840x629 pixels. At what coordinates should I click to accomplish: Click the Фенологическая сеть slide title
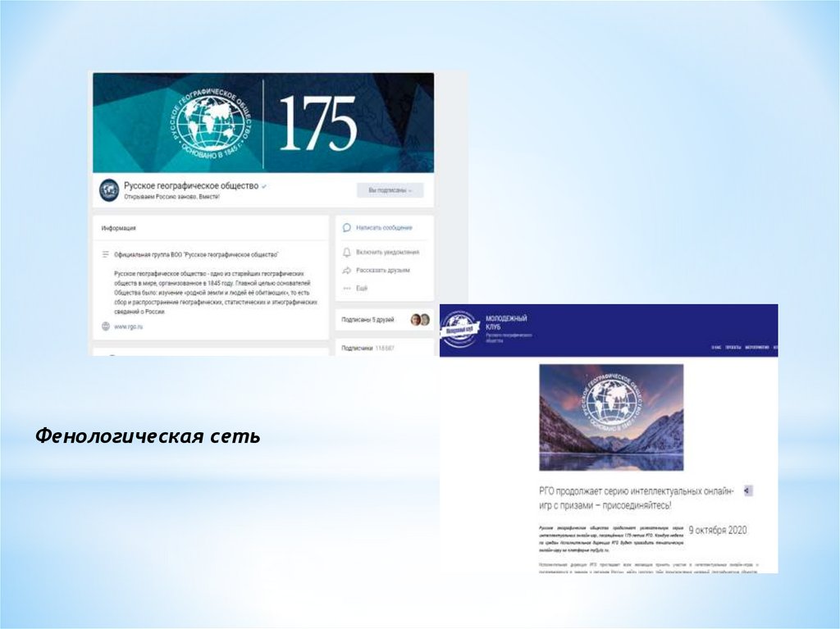pyautogui.click(x=148, y=436)
